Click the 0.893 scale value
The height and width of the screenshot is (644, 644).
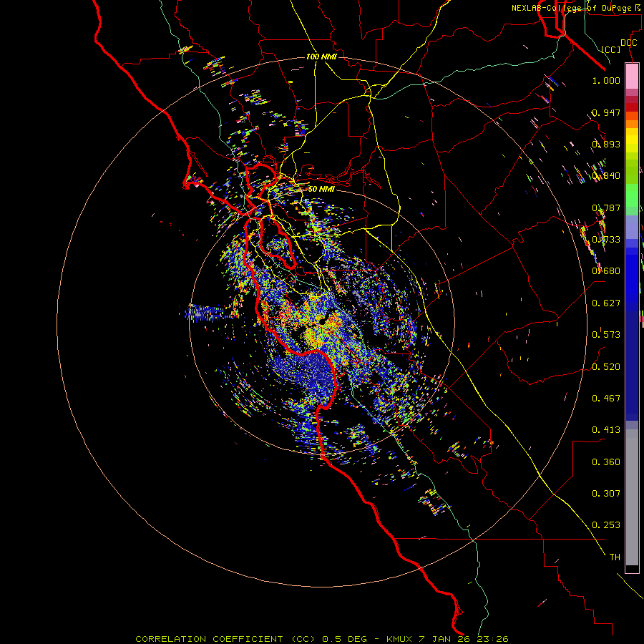pyautogui.click(x=606, y=144)
